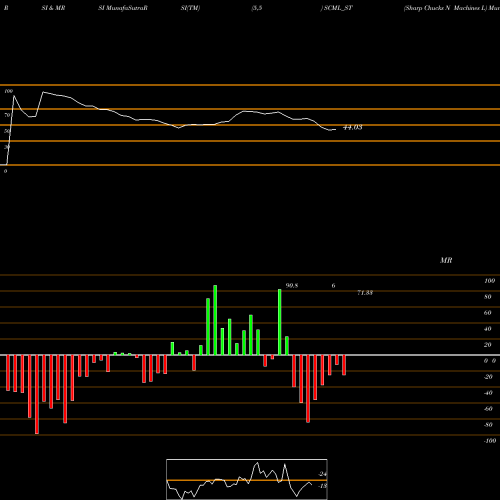Click the 71.33 value label

pos(365,293)
